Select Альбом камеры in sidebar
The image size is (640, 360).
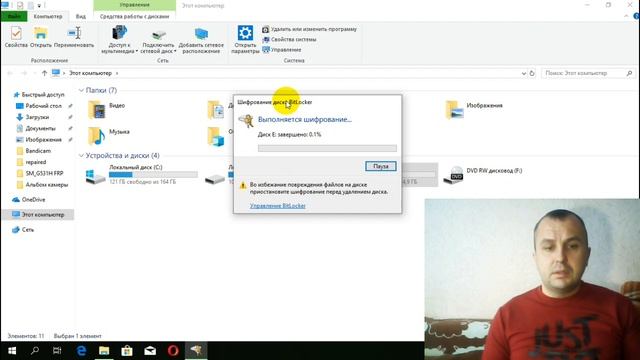pos(42,184)
